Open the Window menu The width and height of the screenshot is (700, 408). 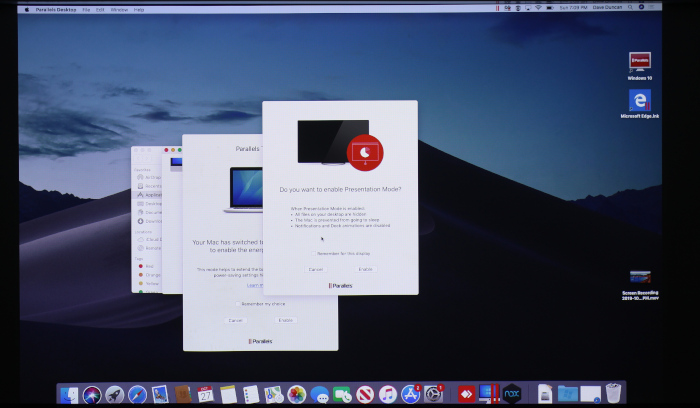[x=119, y=9]
